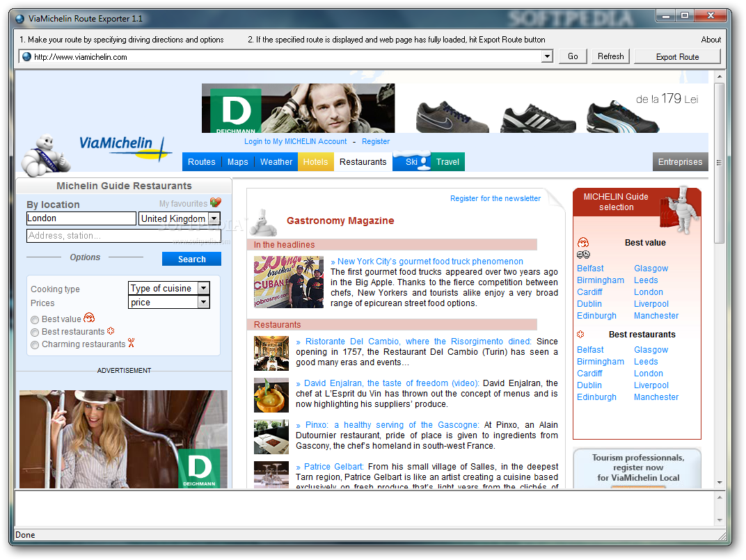The width and height of the screenshot is (746, 560).
Task: Click Register for the newsletter link
Action: pos(495,198)
